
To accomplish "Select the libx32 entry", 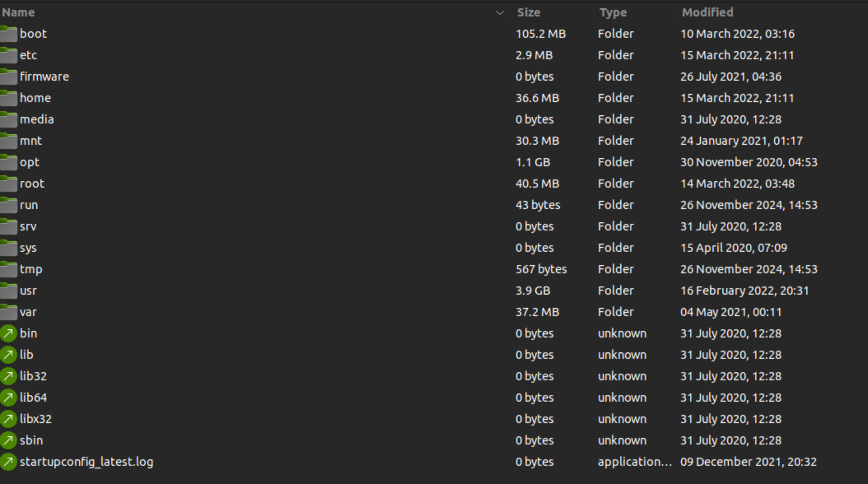I will click(434, 419).
